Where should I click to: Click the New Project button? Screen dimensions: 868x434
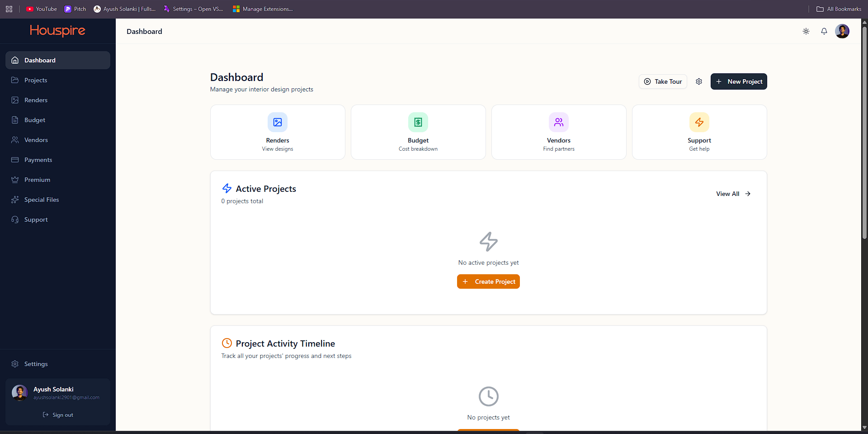739,81
